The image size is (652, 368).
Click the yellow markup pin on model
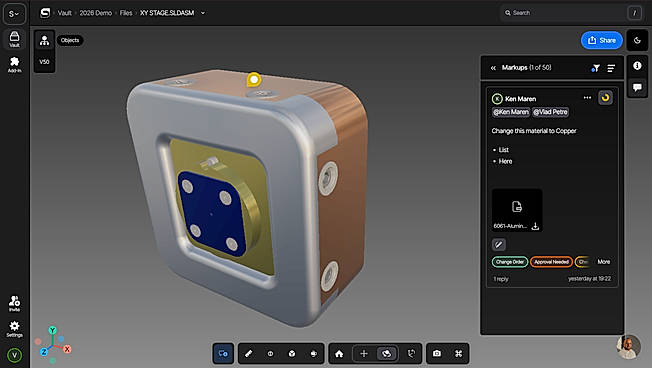[254, 79]
